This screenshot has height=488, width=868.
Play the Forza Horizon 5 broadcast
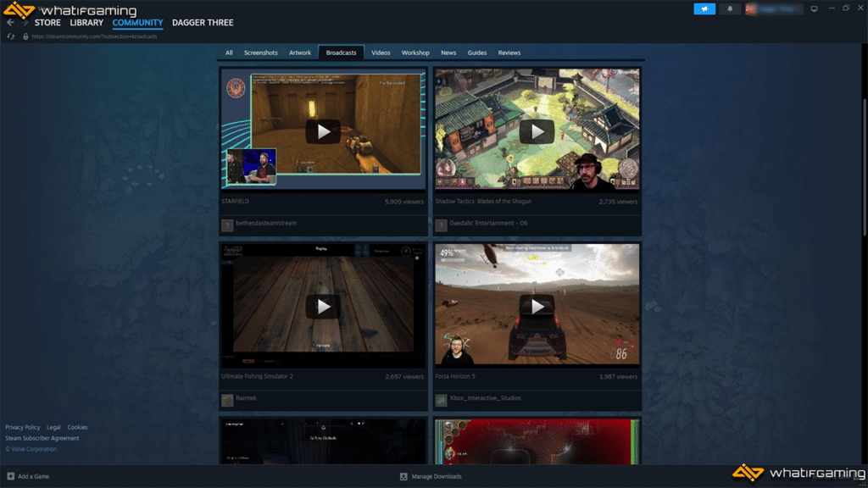coord(537,306)
